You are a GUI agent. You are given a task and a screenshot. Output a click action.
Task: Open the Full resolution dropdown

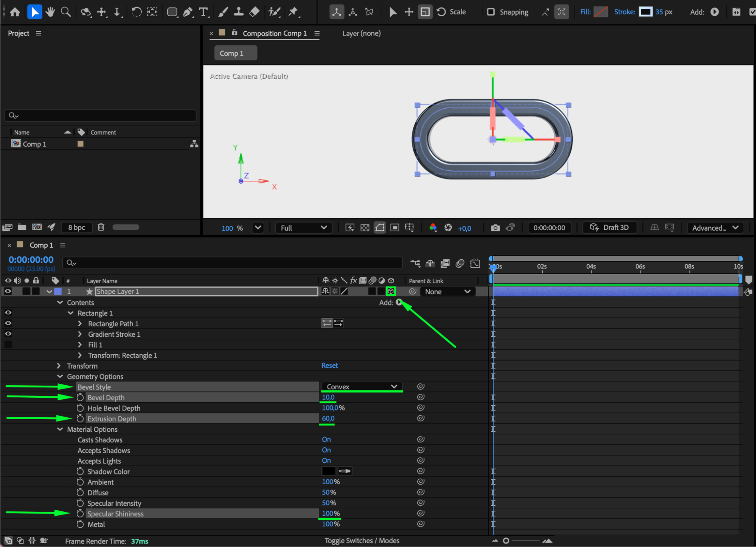[x=303, y=228]
